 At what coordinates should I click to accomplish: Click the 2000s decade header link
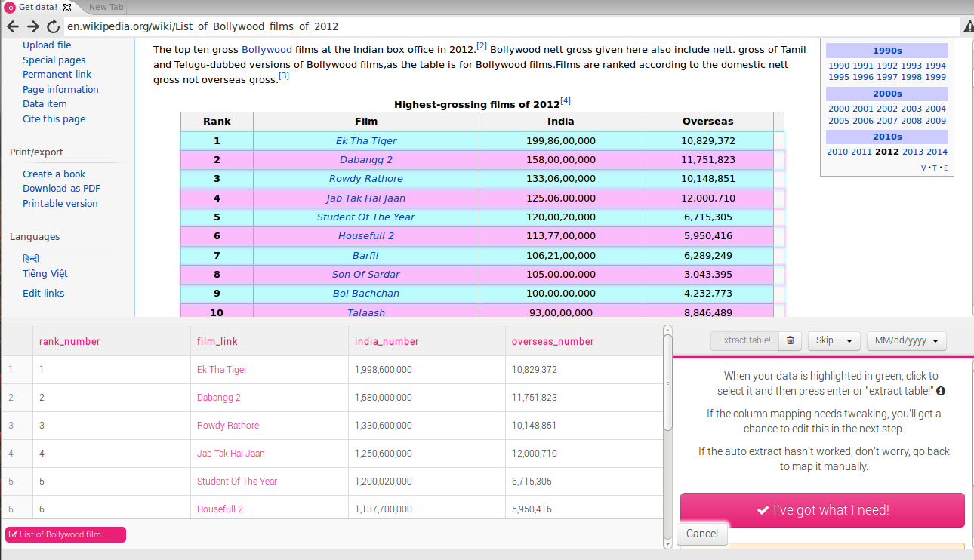tap(887, 94)
